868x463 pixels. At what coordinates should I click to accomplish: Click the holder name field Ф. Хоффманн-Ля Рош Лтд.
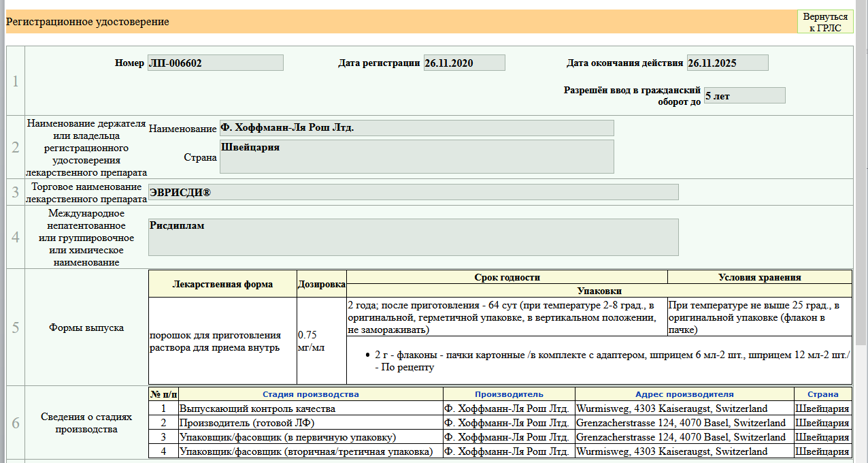pyautogui.click(x=416, y=128)
